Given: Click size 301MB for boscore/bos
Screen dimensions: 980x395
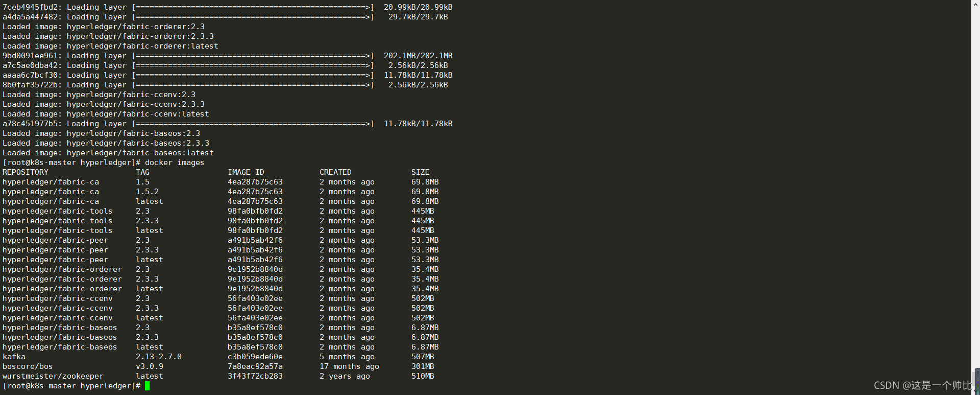Looking at the screenshot, I should [x=423, y=366].
